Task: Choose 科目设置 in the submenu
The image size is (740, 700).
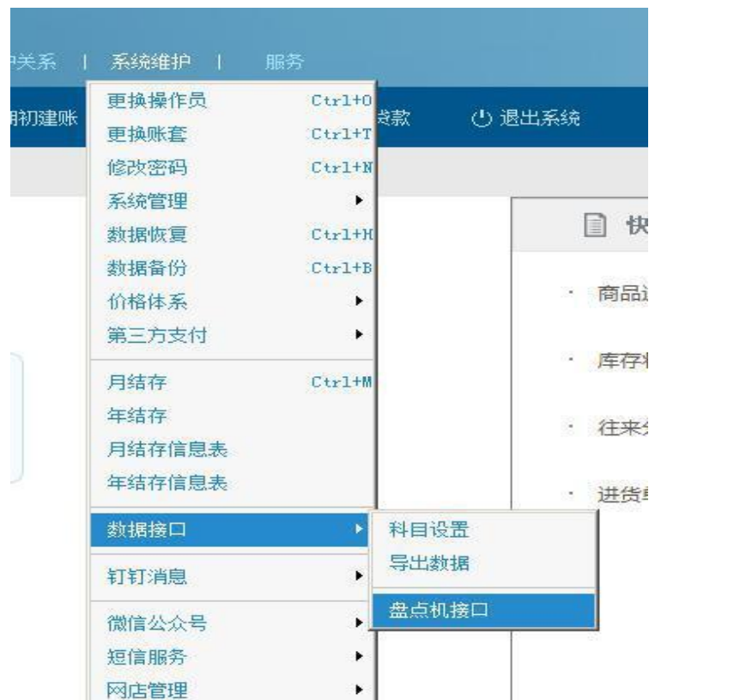Action: 429,530
